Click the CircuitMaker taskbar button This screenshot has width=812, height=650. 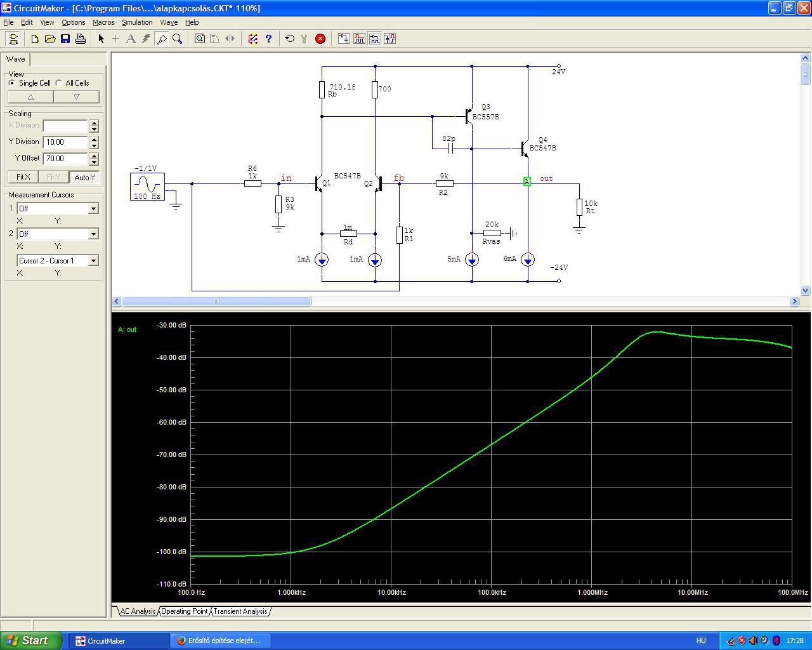pyautogui.click(x=119, y=640)
